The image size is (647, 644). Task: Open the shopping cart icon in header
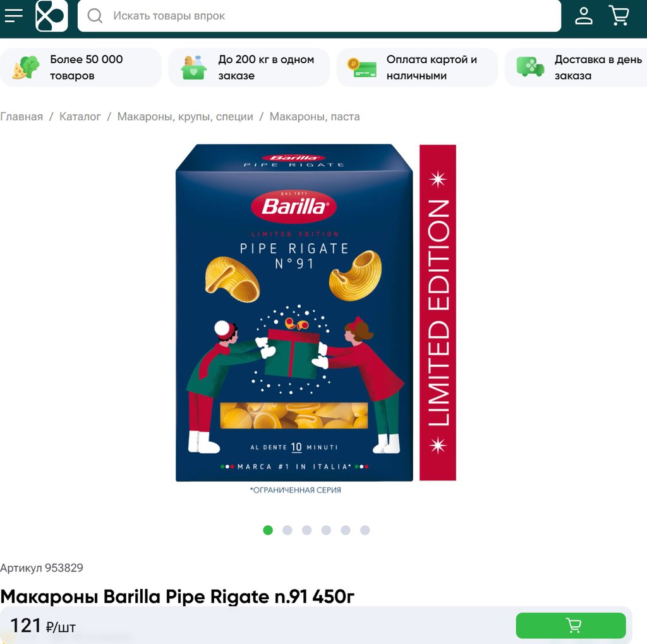coord(619,15)
